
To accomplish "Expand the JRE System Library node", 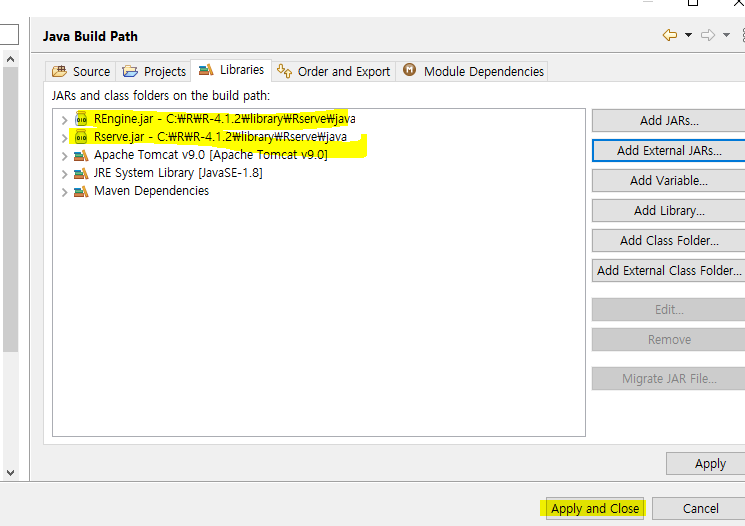I will (x=64, y=174).
